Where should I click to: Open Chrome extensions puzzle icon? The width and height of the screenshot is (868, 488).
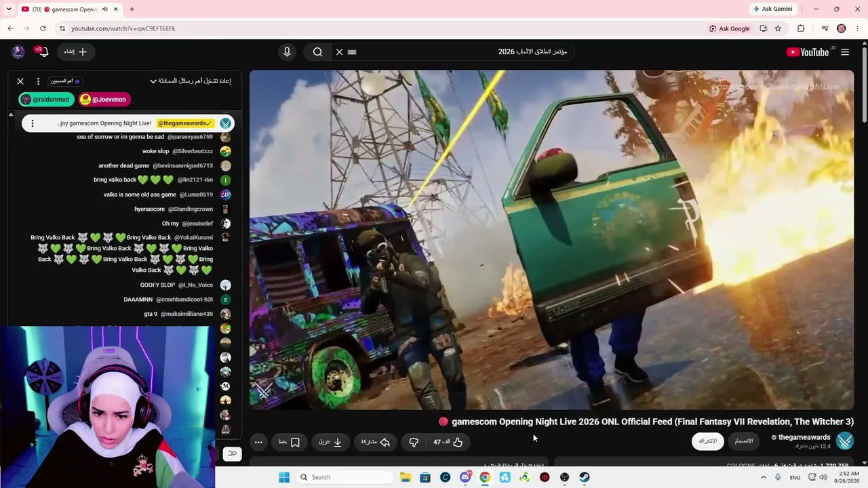[801, 28]
